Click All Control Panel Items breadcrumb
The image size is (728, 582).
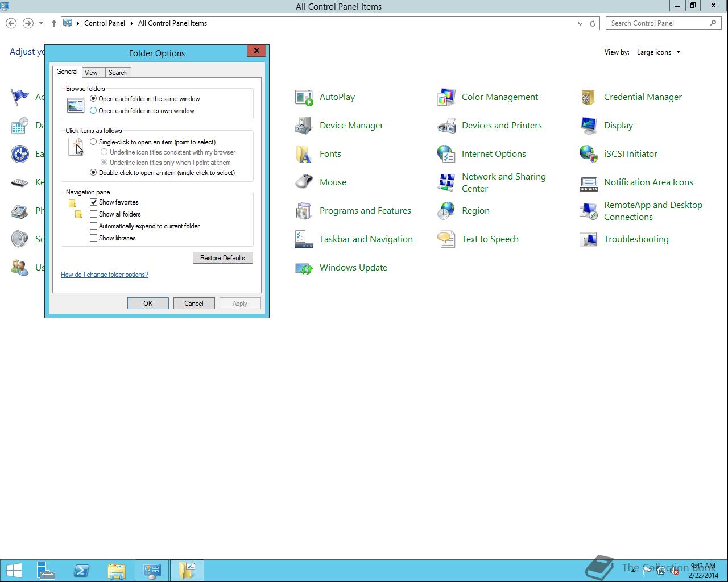click(x=172, y=23)
